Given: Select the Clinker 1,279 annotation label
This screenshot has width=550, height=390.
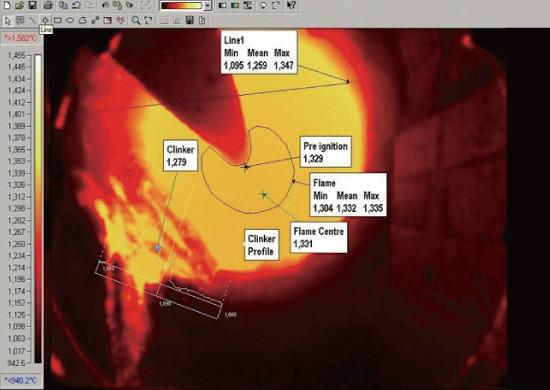Looking at the screenshot, I should [181, 156].
